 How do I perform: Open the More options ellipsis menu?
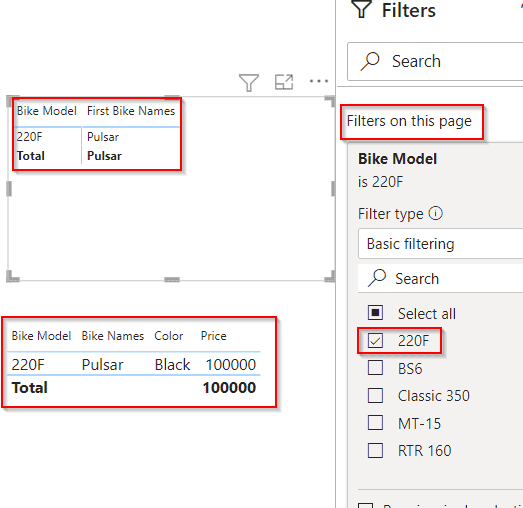pos(319,81)
